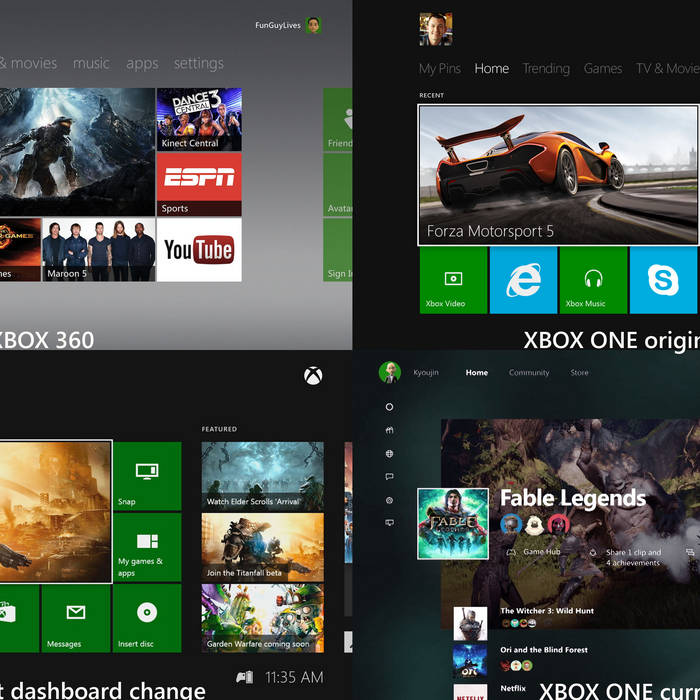Viewport: 700px width, 700px height.
Task: Select the 11:35 AM clock text
Action: pos(294,677)
